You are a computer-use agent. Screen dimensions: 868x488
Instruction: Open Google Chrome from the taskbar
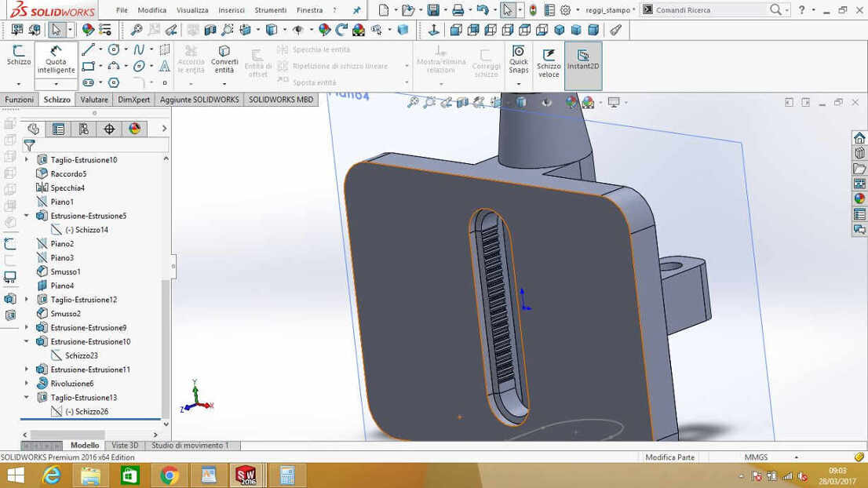[x=170, y=475]
